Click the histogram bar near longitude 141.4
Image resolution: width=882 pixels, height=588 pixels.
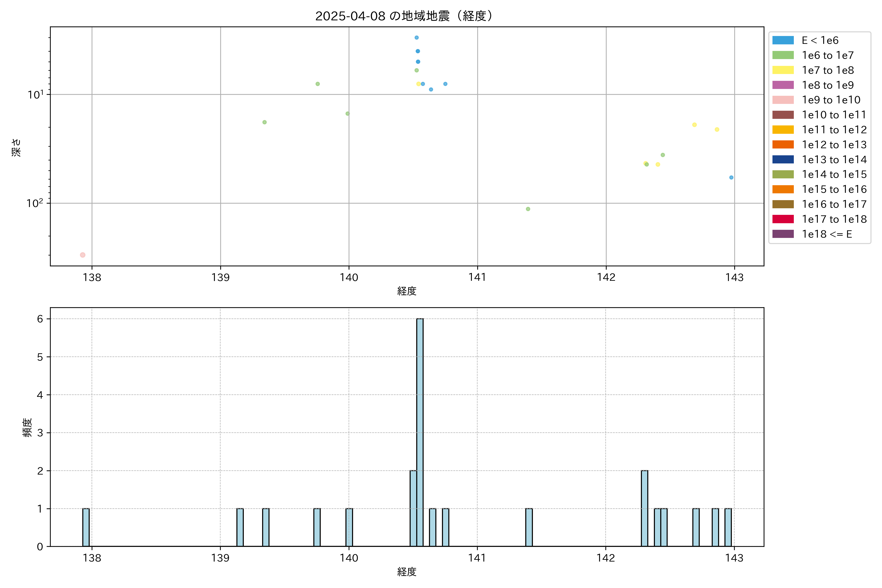(529, 527)
